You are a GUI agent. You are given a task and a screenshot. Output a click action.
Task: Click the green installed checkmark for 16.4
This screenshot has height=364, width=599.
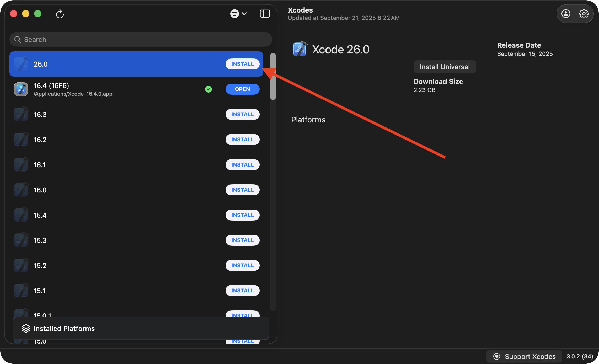tap(208, 89)
